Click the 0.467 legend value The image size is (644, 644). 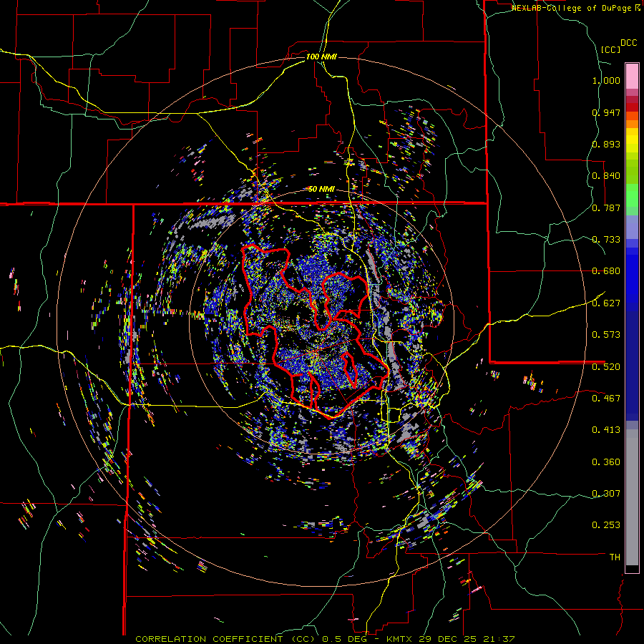[x=606, y=398]
